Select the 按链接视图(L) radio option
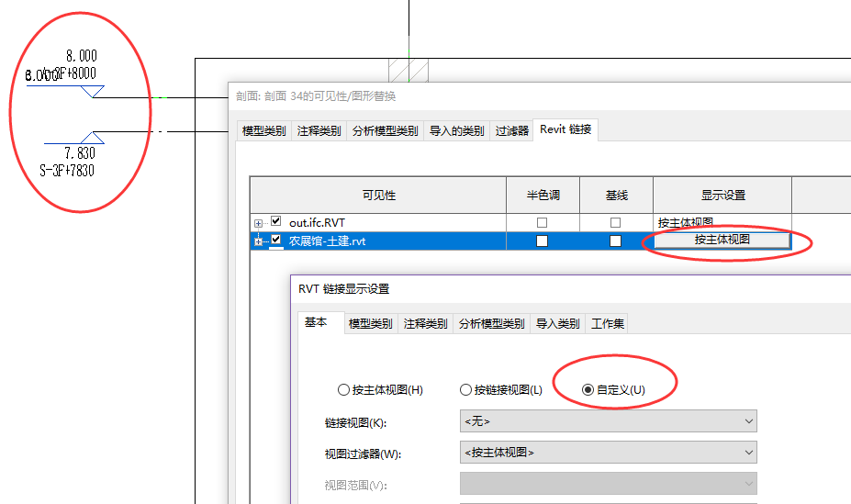The width and height of the screenshot is (851, 504). click(500, 389)
